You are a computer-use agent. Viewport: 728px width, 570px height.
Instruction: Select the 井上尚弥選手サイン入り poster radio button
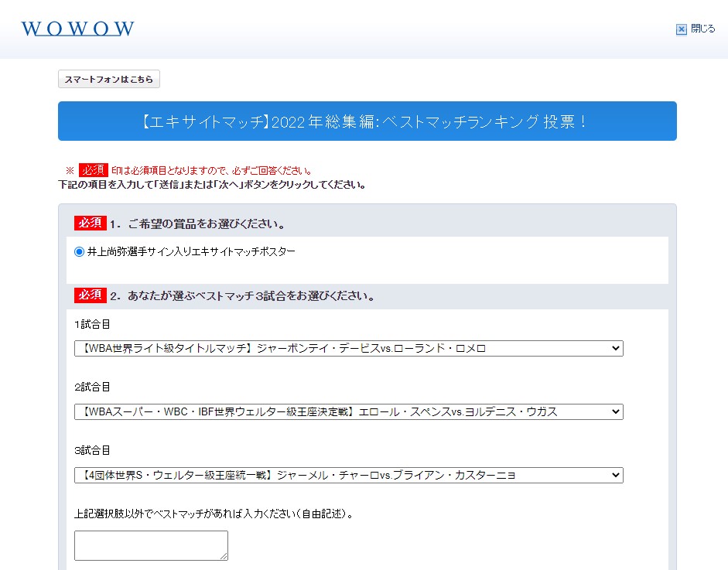click(x=80, y=251)
